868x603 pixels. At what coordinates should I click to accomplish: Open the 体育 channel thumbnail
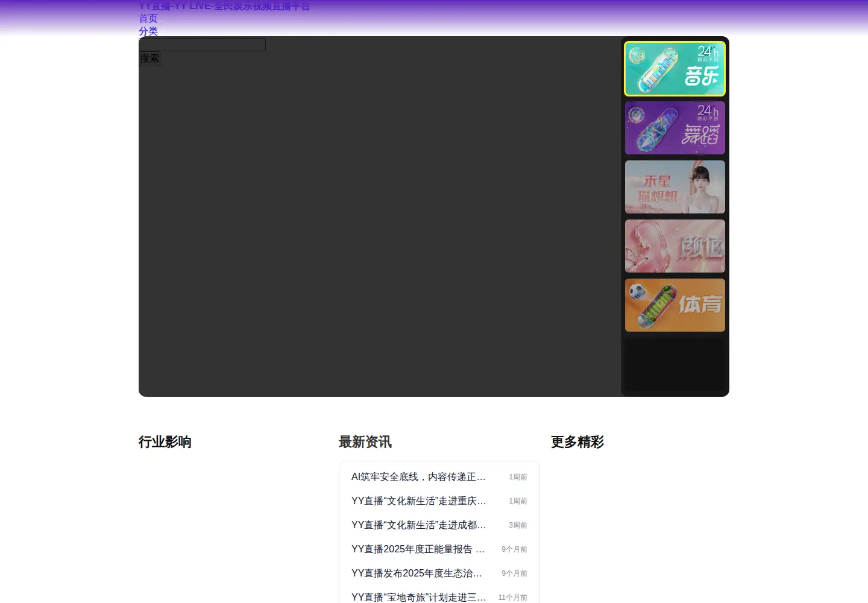(675, 305)
